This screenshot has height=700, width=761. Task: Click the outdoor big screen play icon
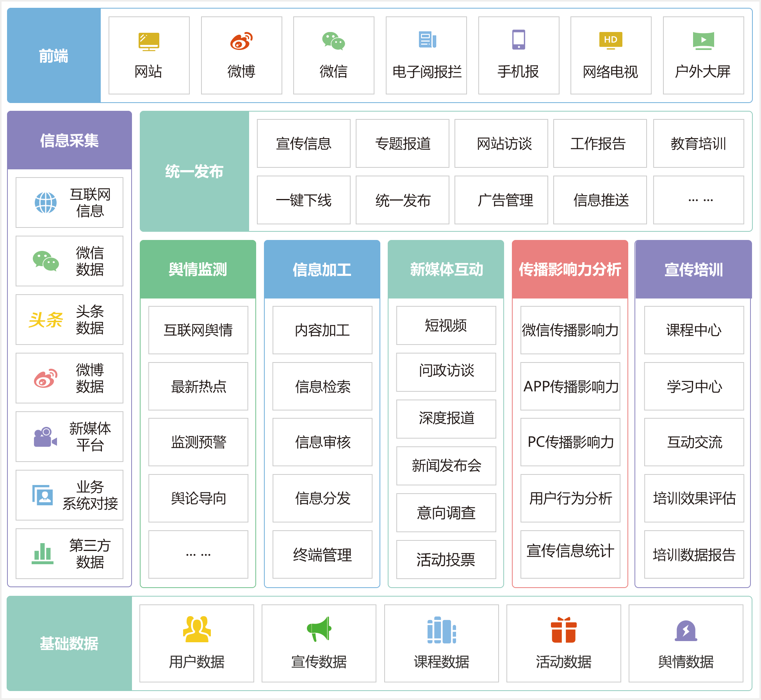pyautogui.click(x=703, y=41)
